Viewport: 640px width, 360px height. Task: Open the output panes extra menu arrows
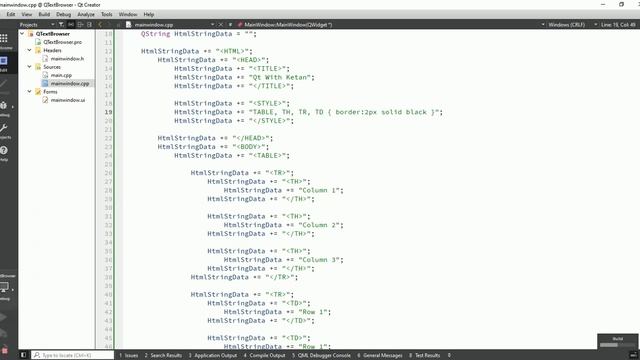point(449,355)
